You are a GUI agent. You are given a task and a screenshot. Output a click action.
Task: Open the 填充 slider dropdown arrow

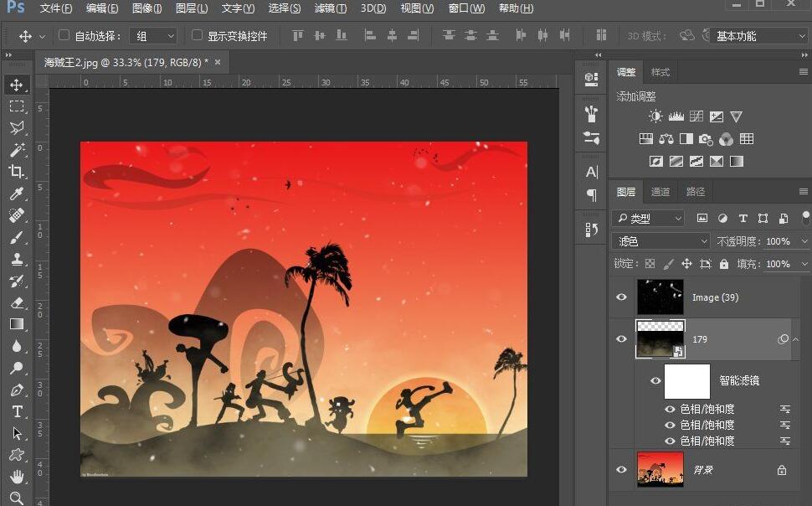(804, 264)
